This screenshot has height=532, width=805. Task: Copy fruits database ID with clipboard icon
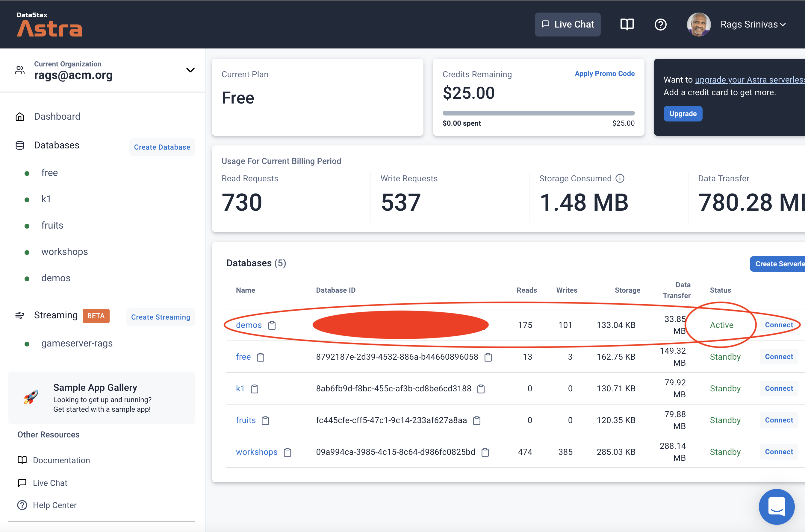point(477,421)
